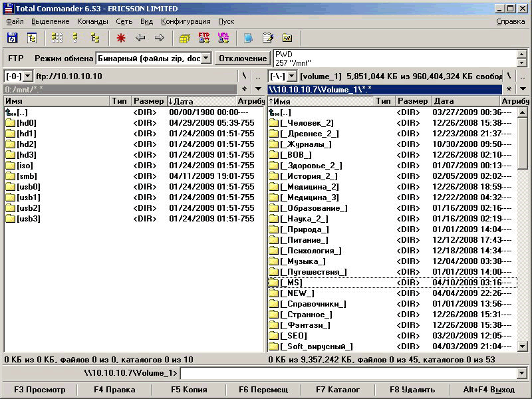This screenshot has height=399, width=532.
Task: Click right panel scrollbar up arrow
Action: (523, 112)
